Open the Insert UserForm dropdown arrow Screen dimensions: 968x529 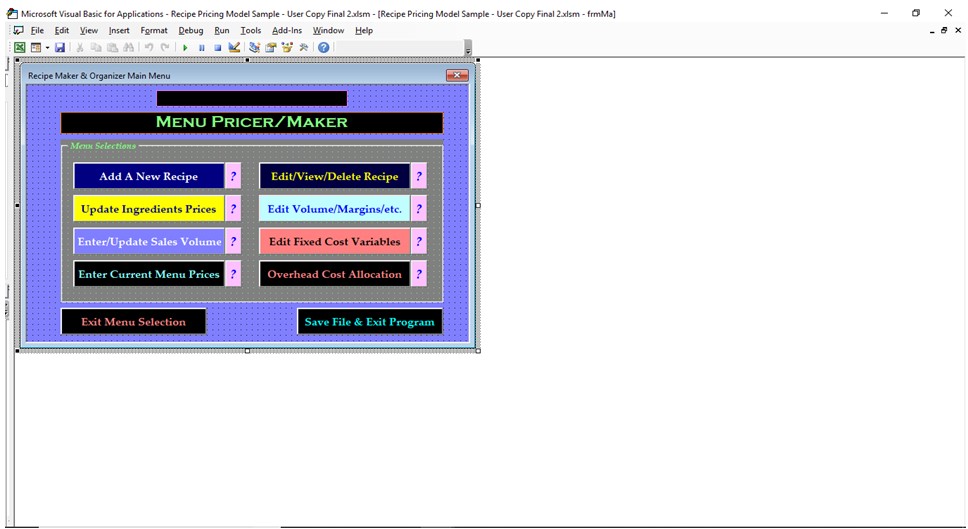coord(47,48)
